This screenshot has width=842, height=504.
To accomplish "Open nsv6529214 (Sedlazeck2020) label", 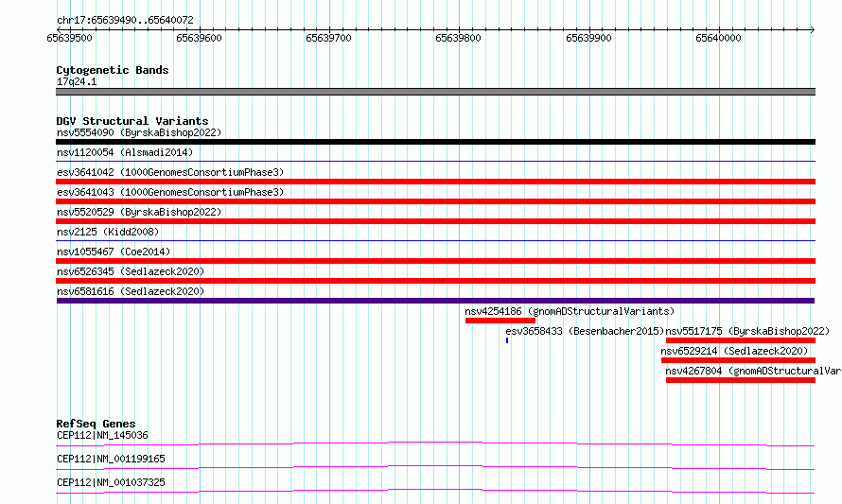I will point(734,351).
